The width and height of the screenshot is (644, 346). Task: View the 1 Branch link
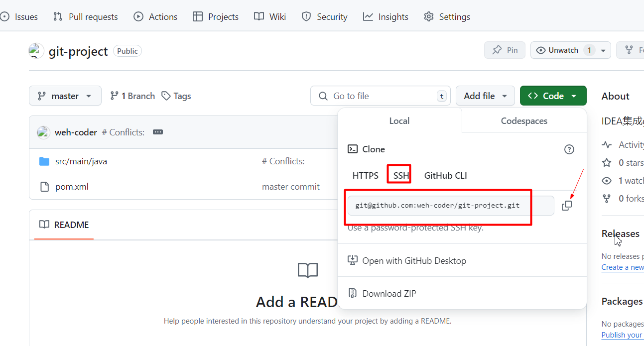click(x=132, y=96)
